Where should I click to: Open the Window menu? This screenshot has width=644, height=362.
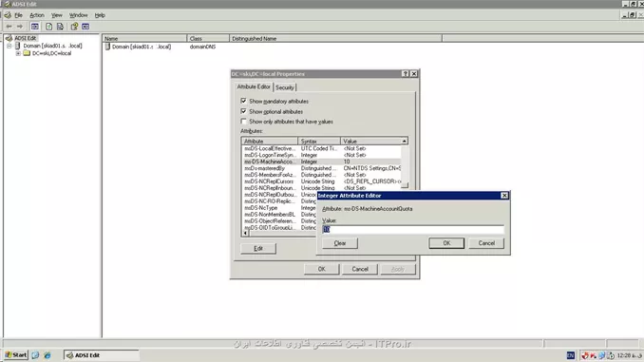(78, 15)
